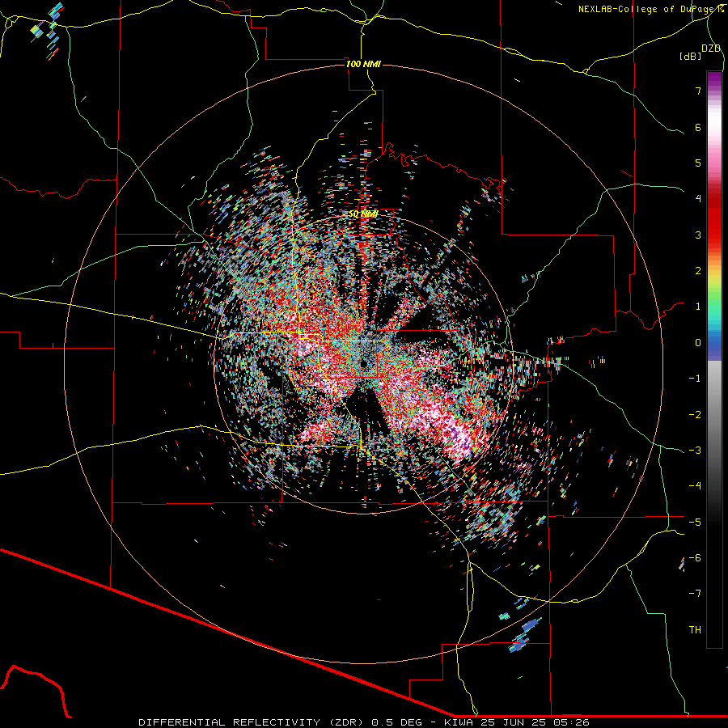Click the -7 dB value on the color scale
The width and height of the screenshot is (728, 728).
(695, 594)
